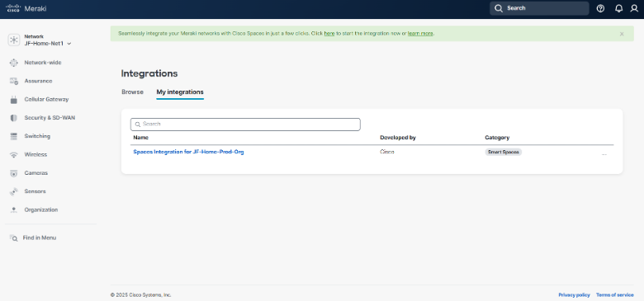This screenshot has width=644, height=301.
Task: Click the Switching sidebar icon
Action: [14, 136]
